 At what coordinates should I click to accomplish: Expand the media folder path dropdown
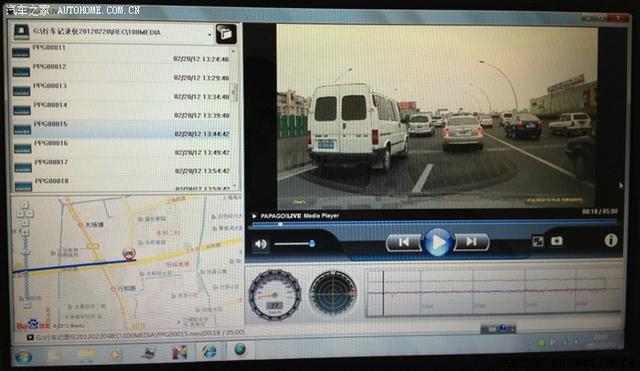[210, 35]
